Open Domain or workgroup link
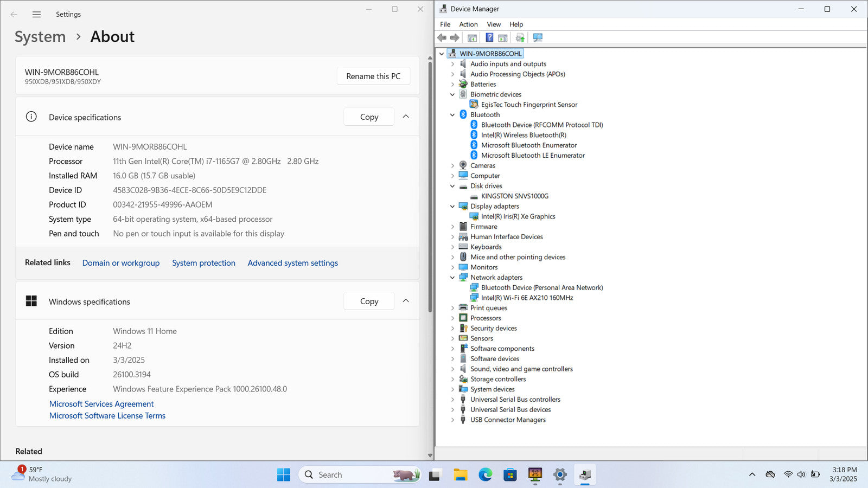The height and width of the screenshot is (488, 868). 121,263
